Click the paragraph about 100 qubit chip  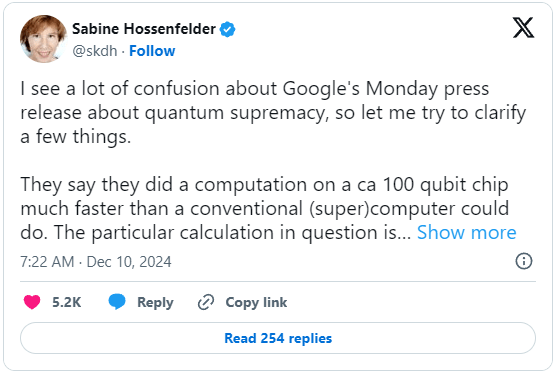pos(268,209)
